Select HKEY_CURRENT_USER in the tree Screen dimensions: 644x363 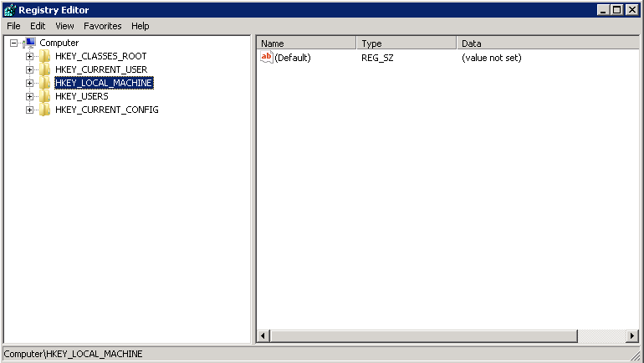click(x=101, y=69)
